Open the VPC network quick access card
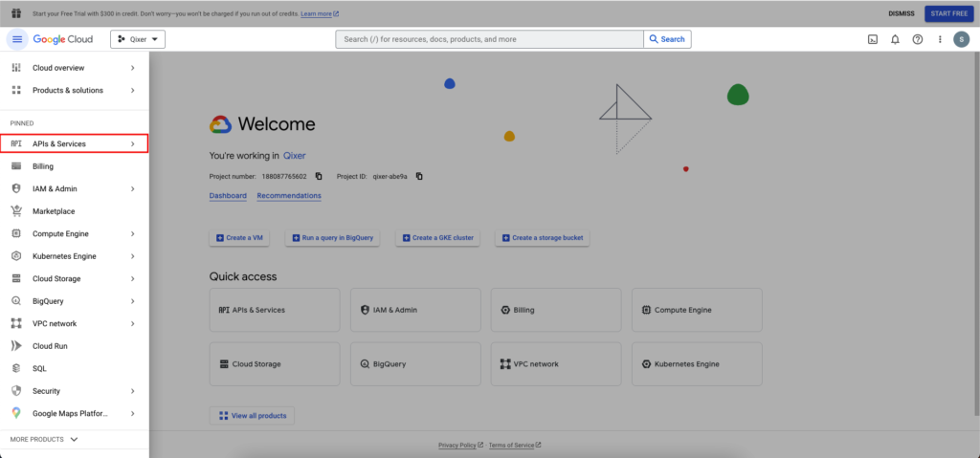The image size is (980, 458). 556,363
